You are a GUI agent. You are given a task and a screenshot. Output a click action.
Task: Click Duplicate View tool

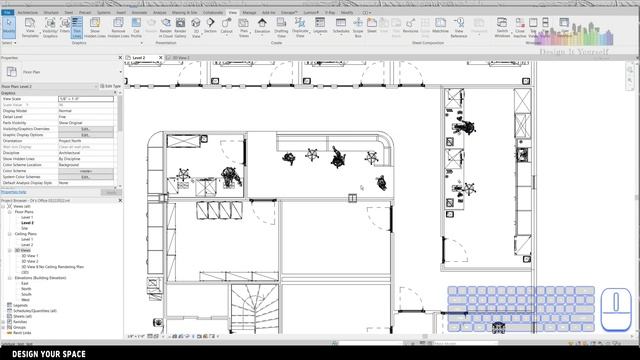300,27
